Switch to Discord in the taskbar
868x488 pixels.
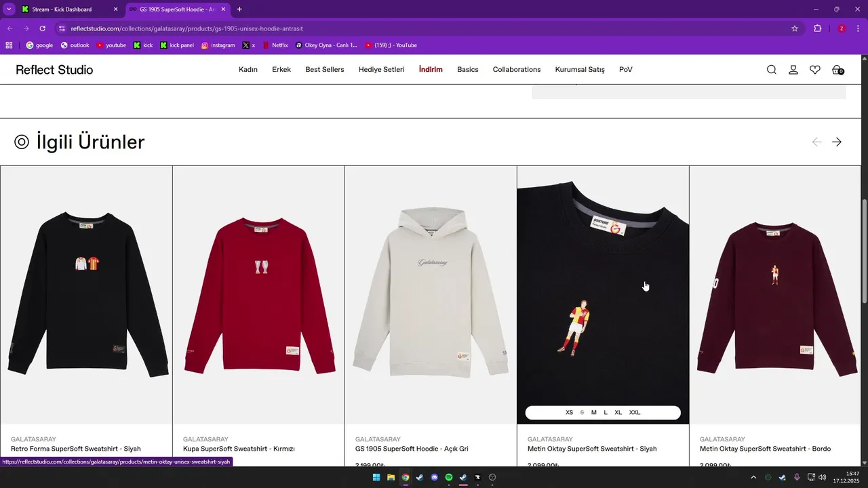click(435, 477)
